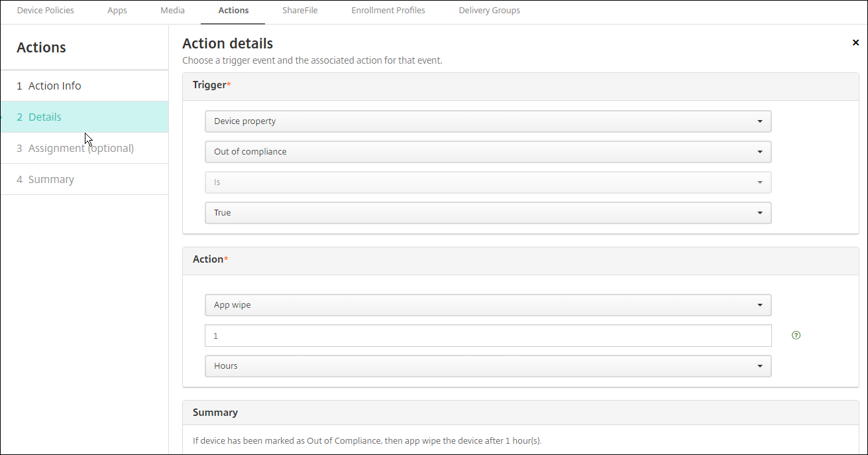
Task: Close the Action details panel
Action: (855, 43)
